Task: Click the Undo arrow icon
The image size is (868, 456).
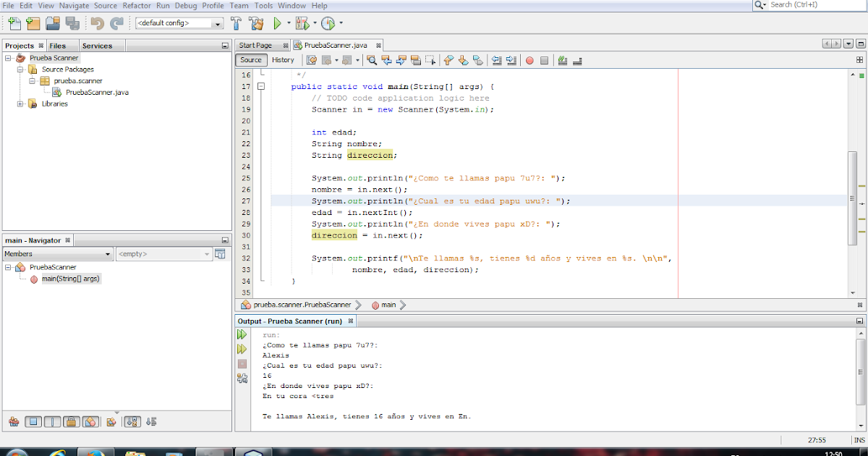Action: coord(97,23)
